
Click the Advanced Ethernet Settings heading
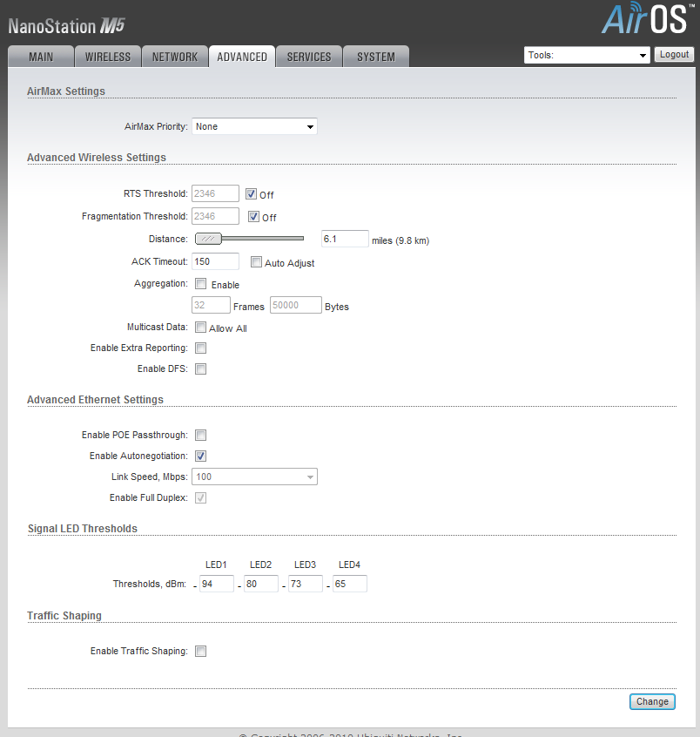[95, 400]
